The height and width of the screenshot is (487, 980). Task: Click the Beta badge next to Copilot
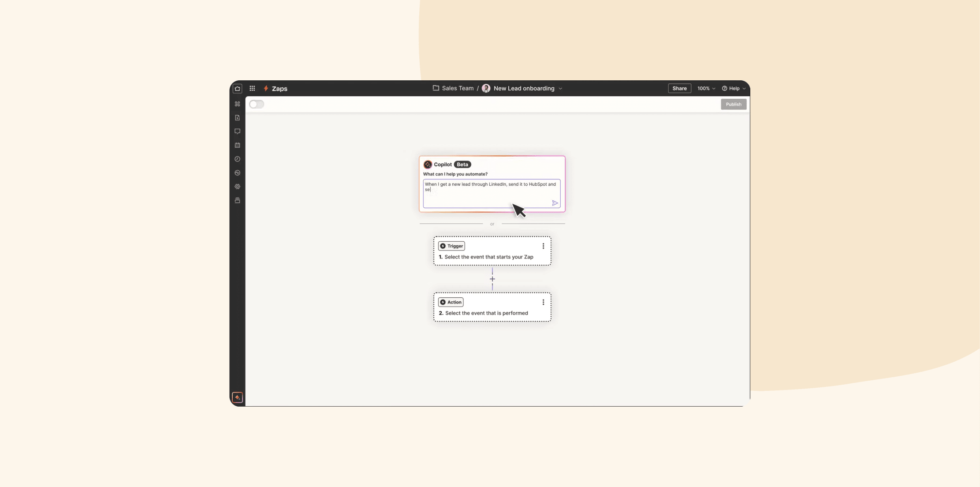tap(462, 165)
